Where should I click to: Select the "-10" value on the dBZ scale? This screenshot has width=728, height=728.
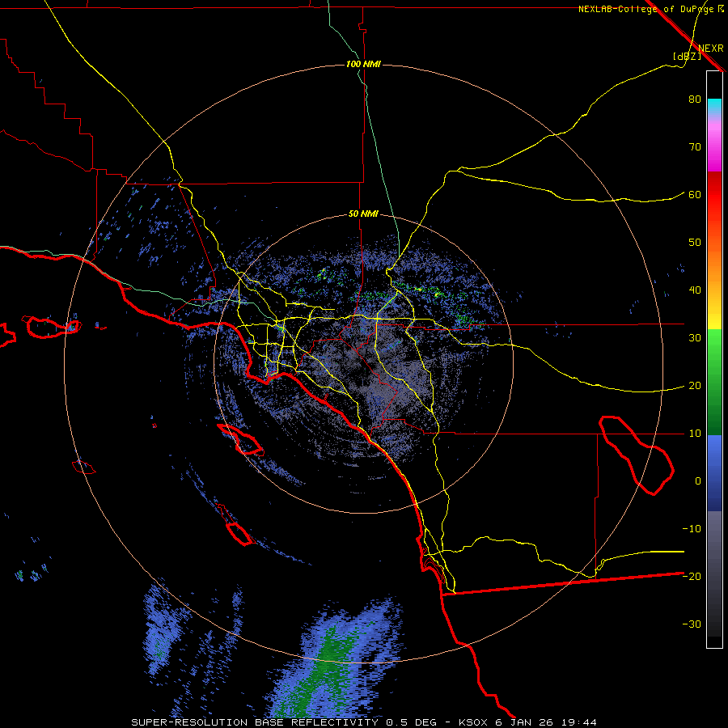692,529
